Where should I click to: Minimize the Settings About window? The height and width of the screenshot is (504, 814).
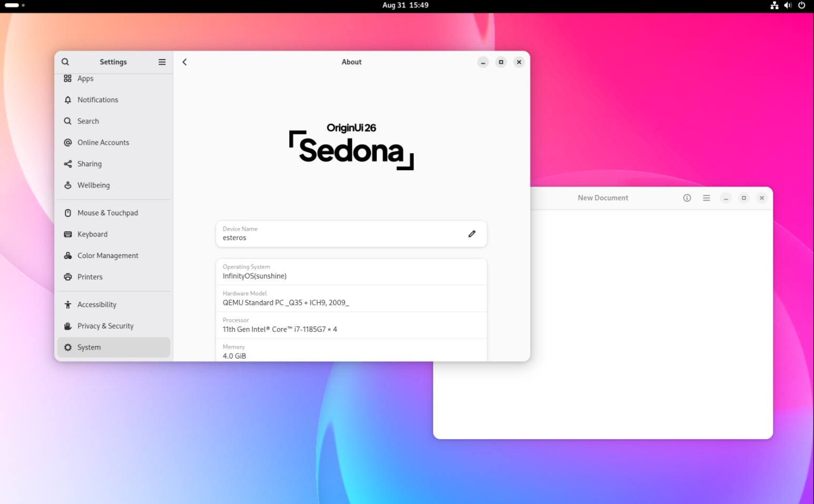(483, 62)
